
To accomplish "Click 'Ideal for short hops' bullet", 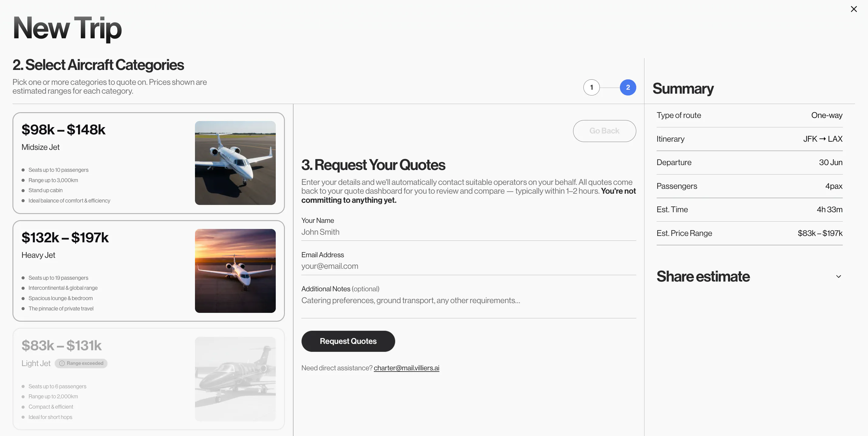I will (x=50, y=417).
